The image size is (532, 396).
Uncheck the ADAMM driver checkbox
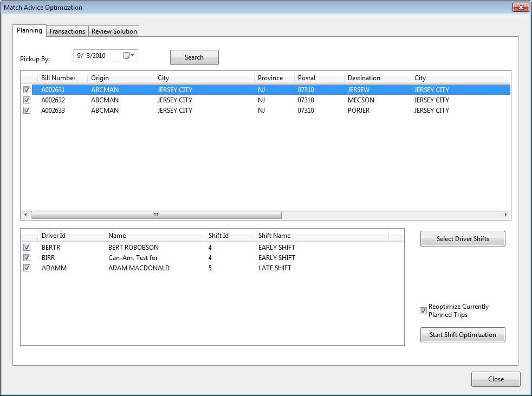click(27, 268)
